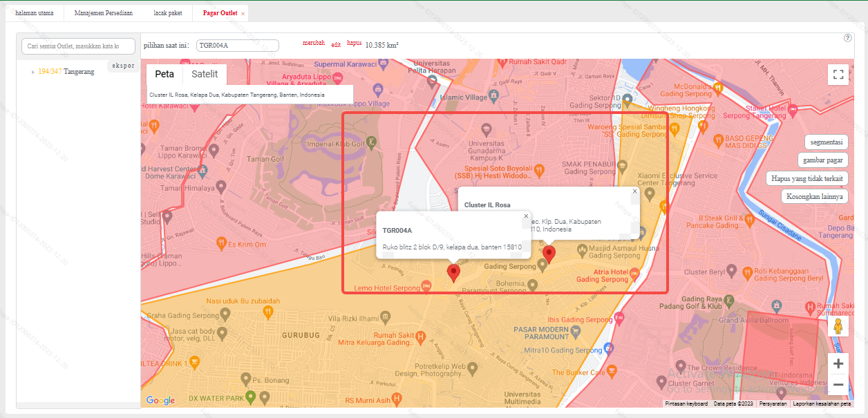Image resolution: width=868 pixels, height=418 pixels.
Task: Click the 10.385 km² area value
Action: 382,45
